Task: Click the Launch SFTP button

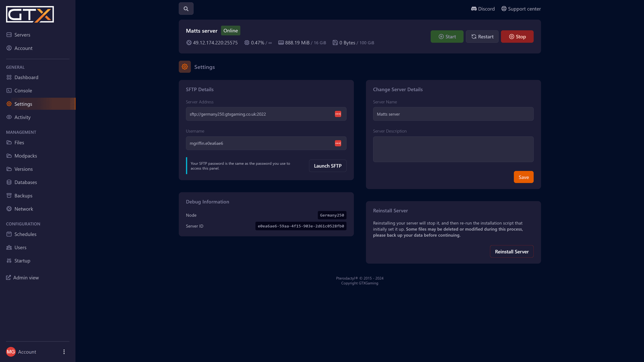Action: [x=328, y=166]
